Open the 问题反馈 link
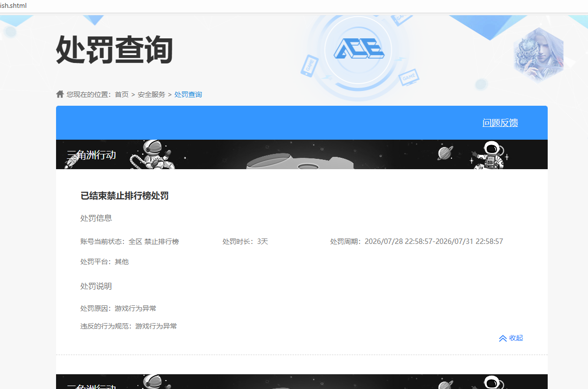The height and width of the screenshot is (389, 588). point(500,122)
